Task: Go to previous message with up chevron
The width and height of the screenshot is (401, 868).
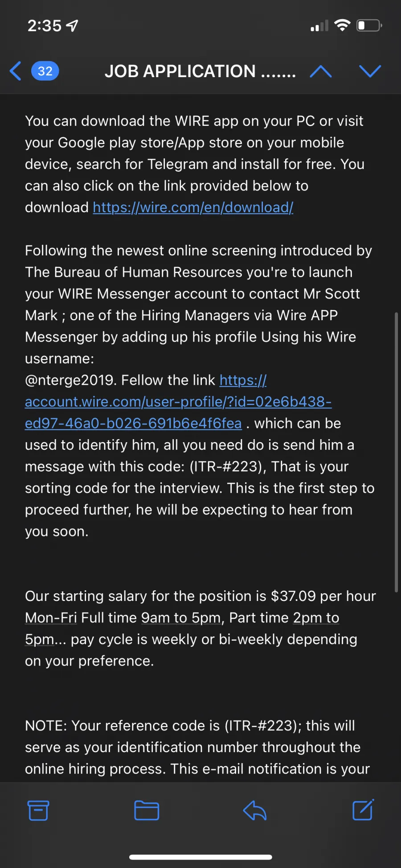Action: (x=320, y=71)
